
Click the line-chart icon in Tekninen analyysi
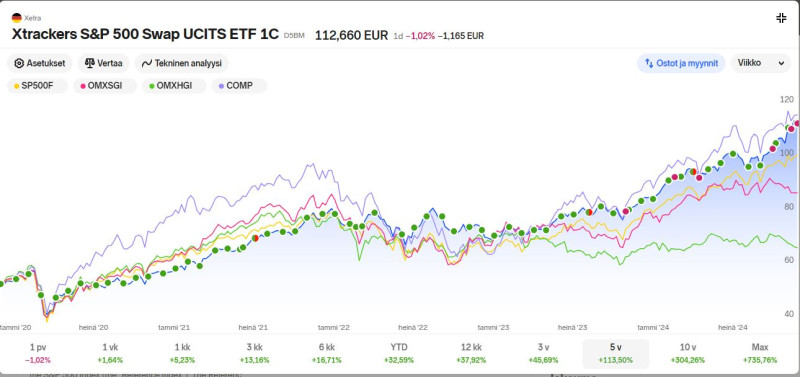click(x=147, y=63)
